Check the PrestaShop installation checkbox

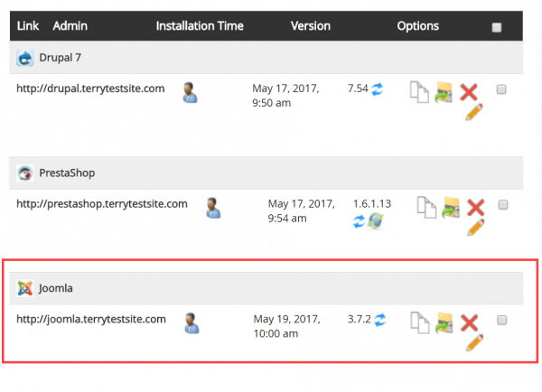coord(503,205)
